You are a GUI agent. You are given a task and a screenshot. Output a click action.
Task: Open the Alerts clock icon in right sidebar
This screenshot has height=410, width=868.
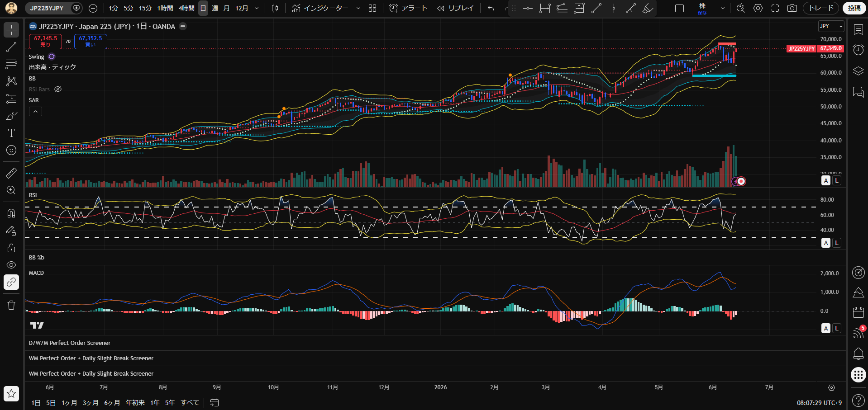point(858,50)
